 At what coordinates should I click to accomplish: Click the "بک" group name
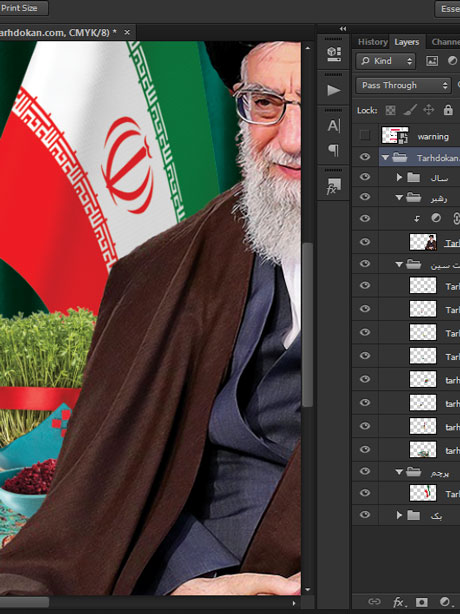point(436,516)
